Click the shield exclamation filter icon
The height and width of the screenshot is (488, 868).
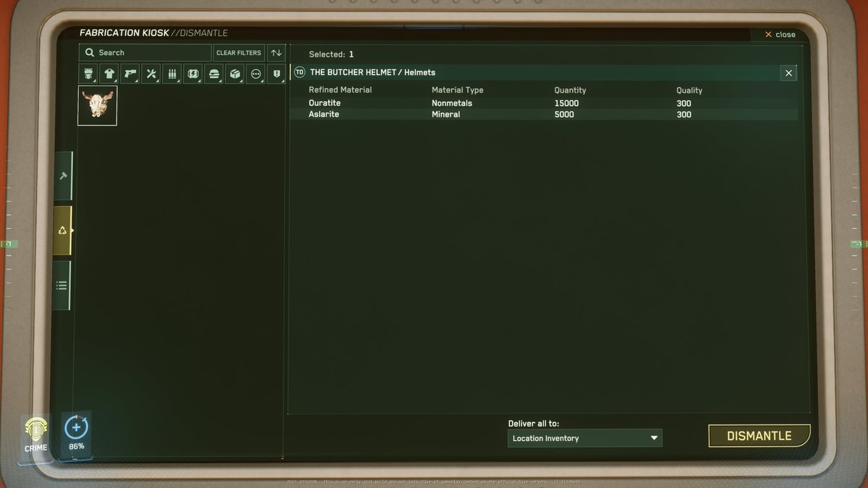[276, 73]
